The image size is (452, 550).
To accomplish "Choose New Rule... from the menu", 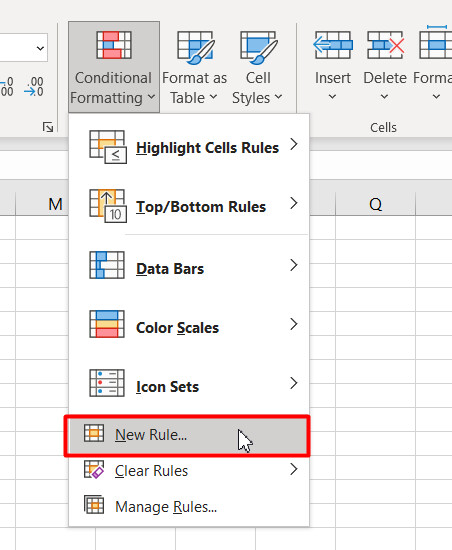I will 187,436.
